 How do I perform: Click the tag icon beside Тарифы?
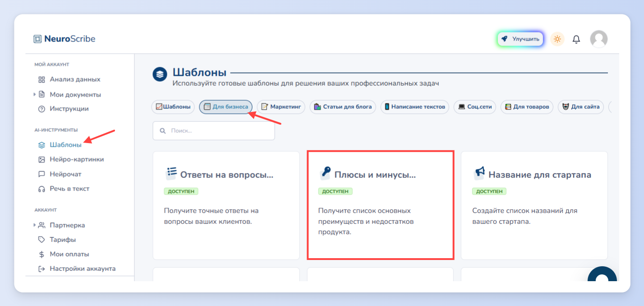41,240
